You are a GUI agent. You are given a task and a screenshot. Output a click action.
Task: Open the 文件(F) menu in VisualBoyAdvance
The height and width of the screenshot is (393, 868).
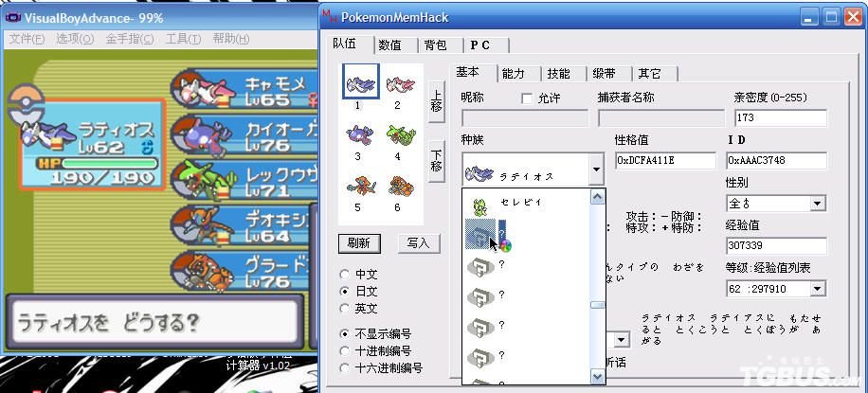[27, 39]
